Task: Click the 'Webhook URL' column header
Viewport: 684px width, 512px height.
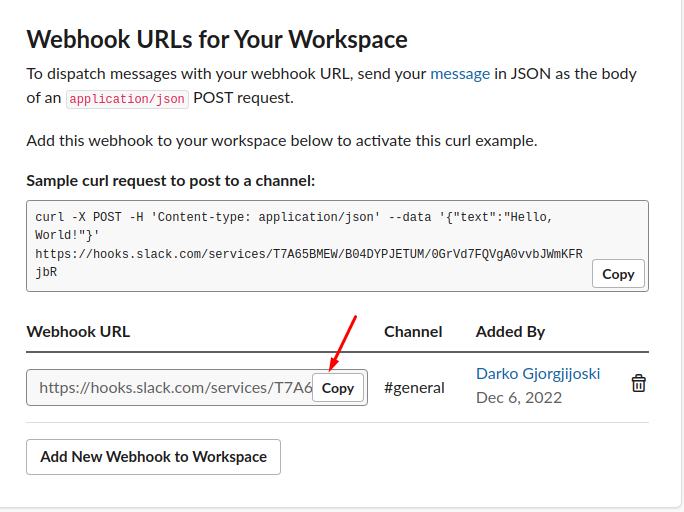Action: [78, 332]
